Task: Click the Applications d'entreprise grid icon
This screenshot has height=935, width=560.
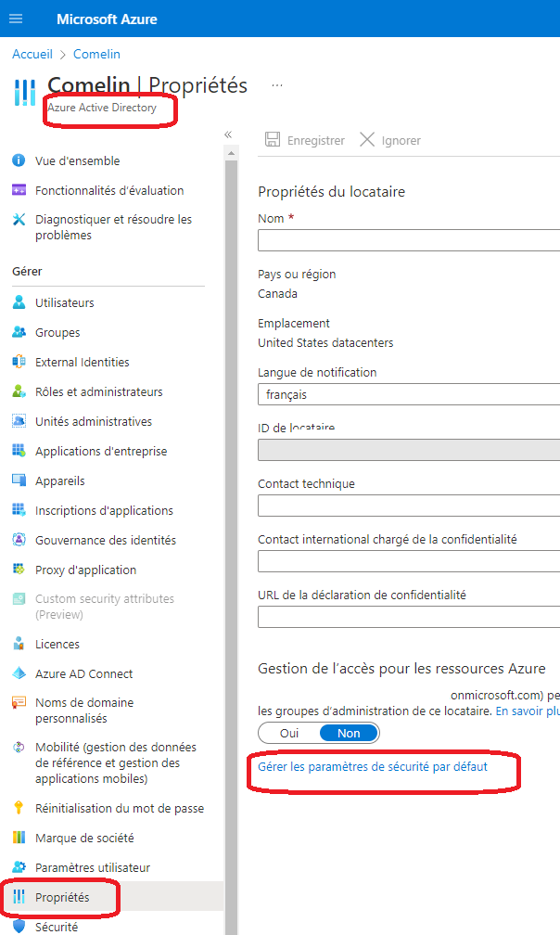Action: point(19,451)
